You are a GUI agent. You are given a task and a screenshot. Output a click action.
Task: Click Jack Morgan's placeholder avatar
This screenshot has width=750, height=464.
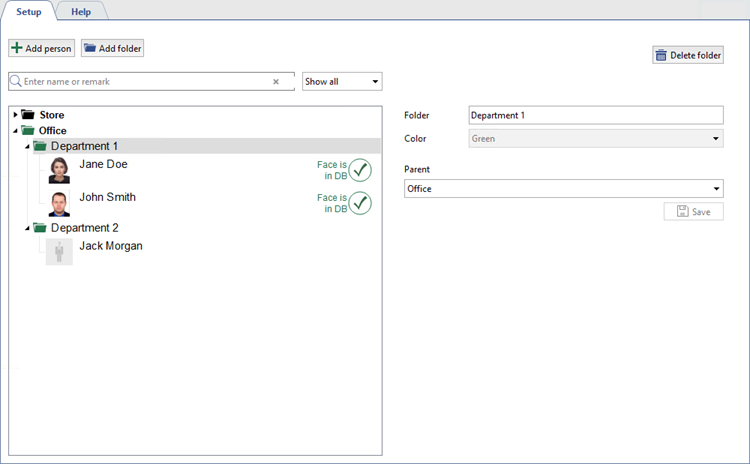pyautogui.click(x=59, y=251)
